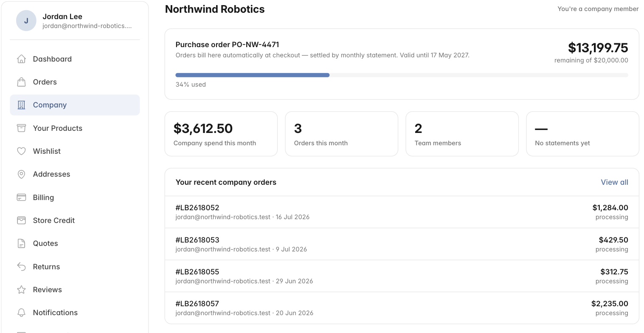Image resolution: width=644 pixels, height=333 pixels.
Task: Click the 20 Jun 2026 order date line
Action: (x=244, y=313)
